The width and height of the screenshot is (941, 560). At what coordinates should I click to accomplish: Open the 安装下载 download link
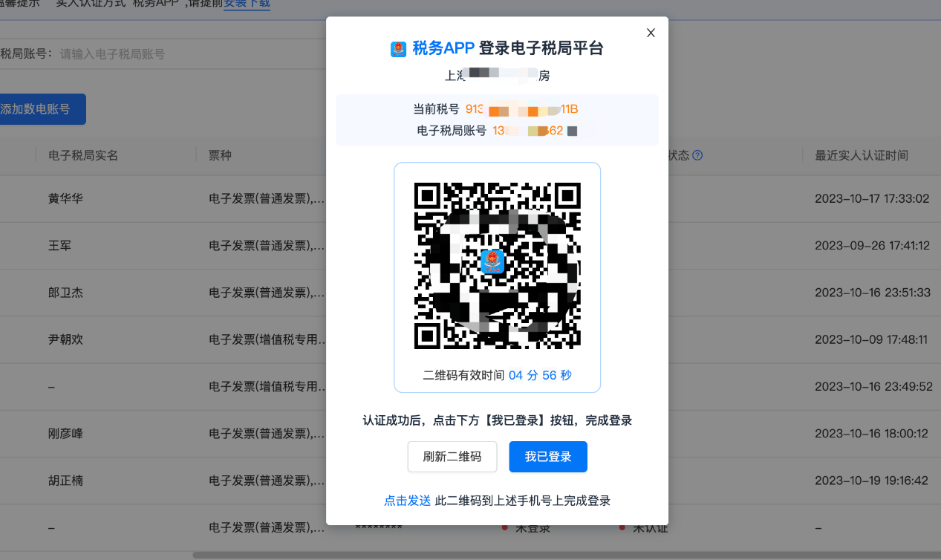(x=247, y=5)
